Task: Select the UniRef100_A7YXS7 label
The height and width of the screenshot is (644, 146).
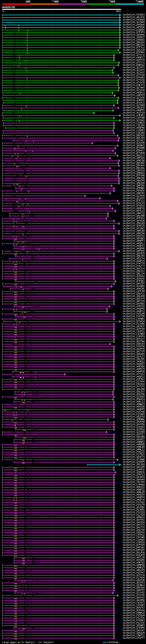Action: (134, 374)
